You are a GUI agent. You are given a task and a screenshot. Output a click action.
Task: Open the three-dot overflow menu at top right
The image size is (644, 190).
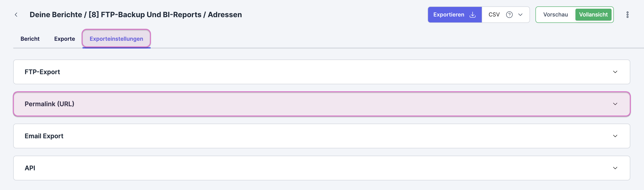[628, 15]
